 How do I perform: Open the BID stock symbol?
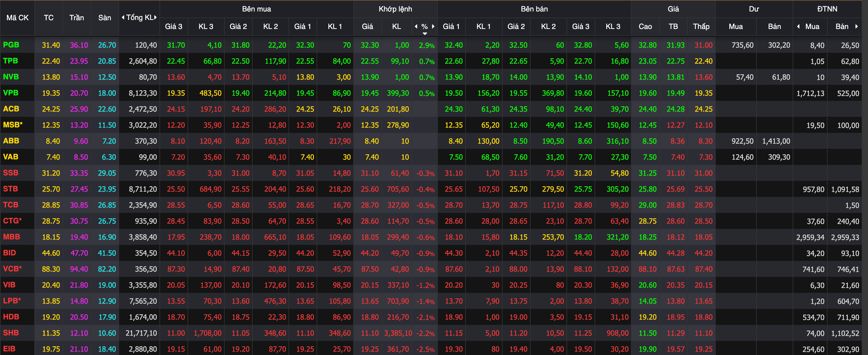pyautogui.click(x=9, y=253)
